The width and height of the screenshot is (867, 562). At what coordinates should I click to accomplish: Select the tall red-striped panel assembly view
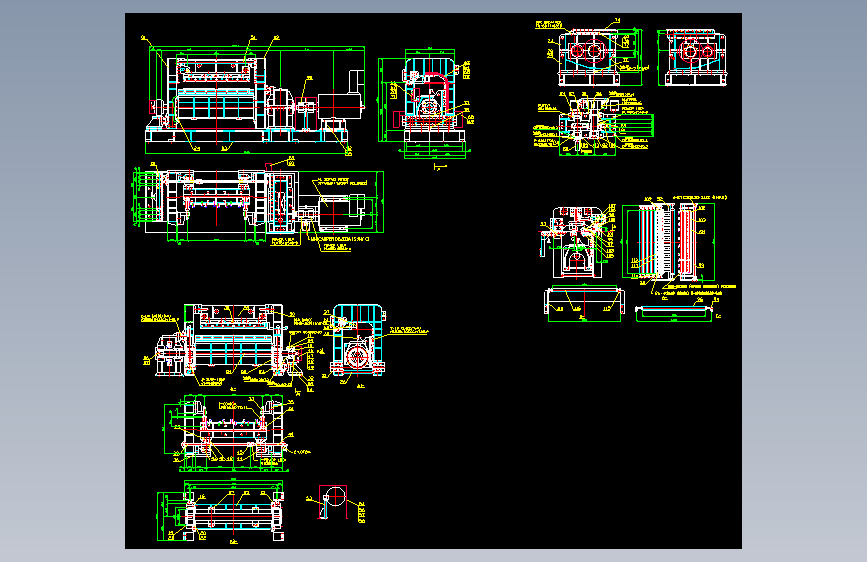pyautogui.click(x=669, y=242)
